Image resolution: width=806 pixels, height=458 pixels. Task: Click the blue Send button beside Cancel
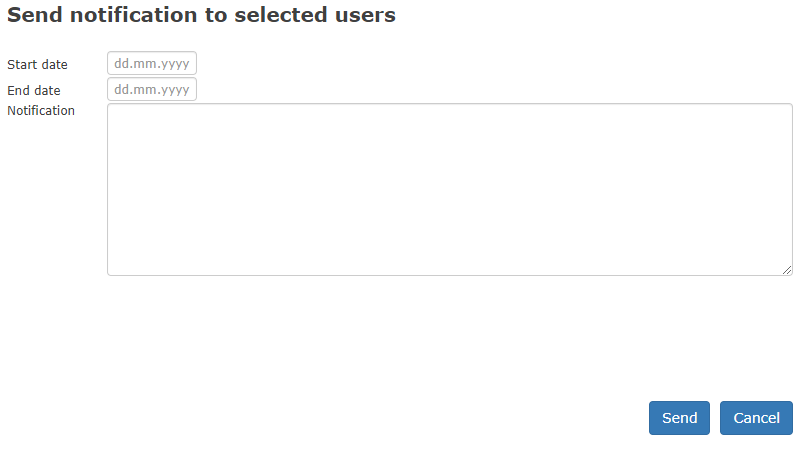679,418
